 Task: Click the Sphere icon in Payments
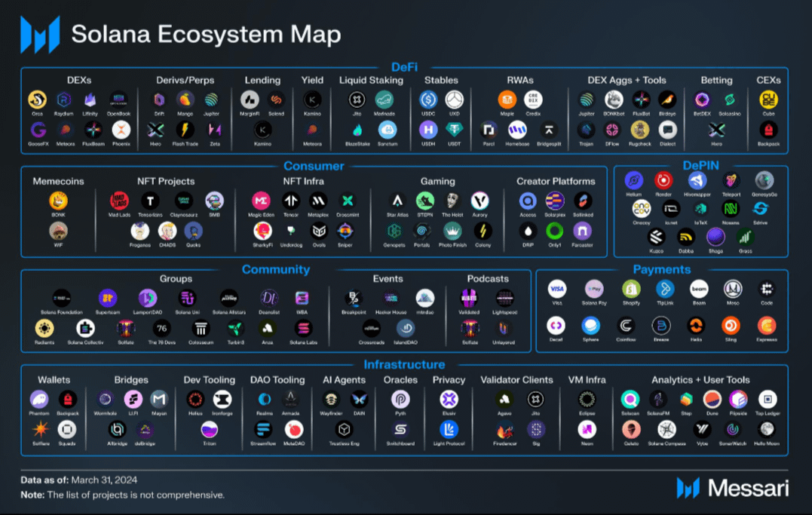pos(590,326)
